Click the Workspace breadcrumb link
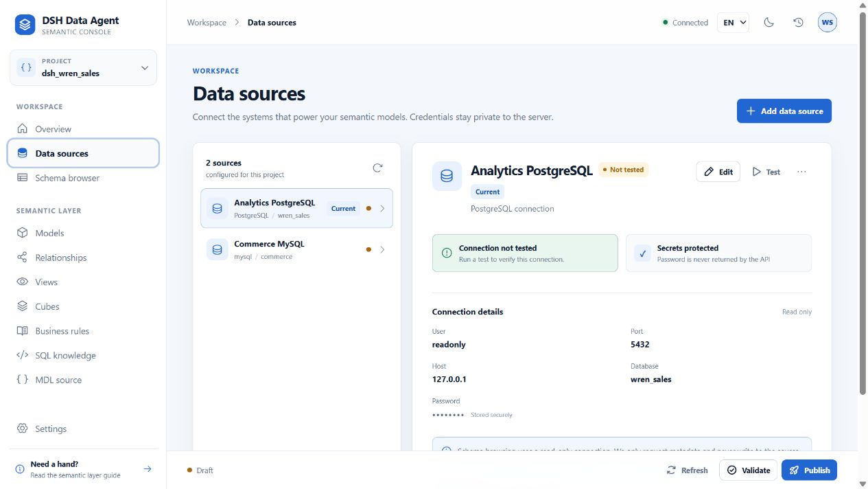Image resolution: width=868 pixels, height=489 pixels. pyautogui.click(x=207, y=23)
